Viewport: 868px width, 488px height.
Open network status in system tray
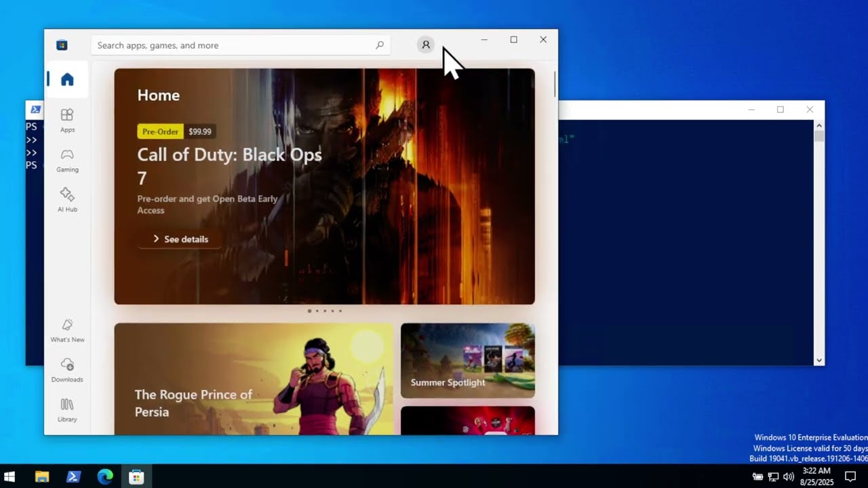[773, 476]
